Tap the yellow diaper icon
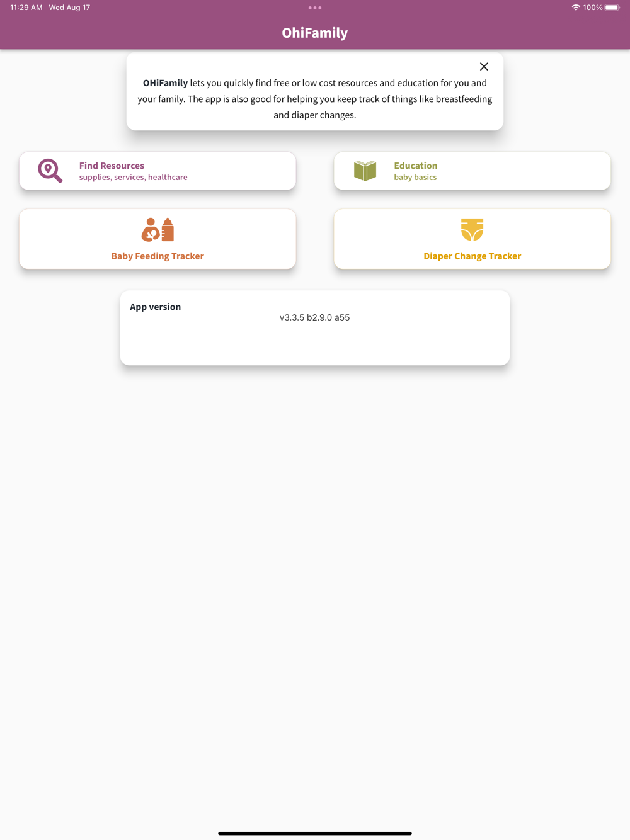The height and width of the screenshot is (840, 630). (472, 230)
